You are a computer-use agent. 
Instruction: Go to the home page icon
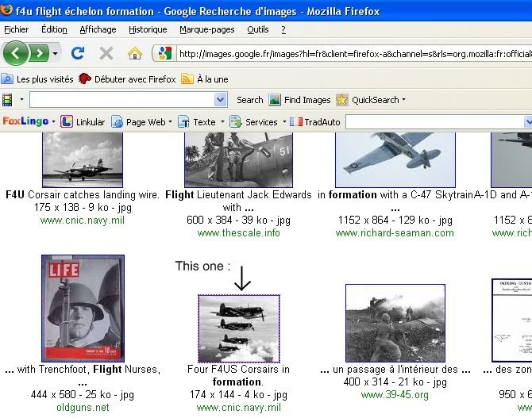coord(134,53)
